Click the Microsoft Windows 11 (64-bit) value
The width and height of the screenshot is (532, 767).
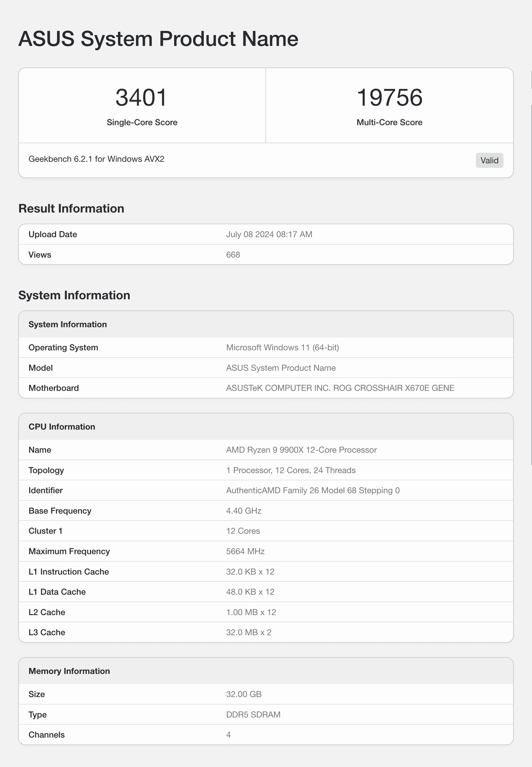pos(282,347)
